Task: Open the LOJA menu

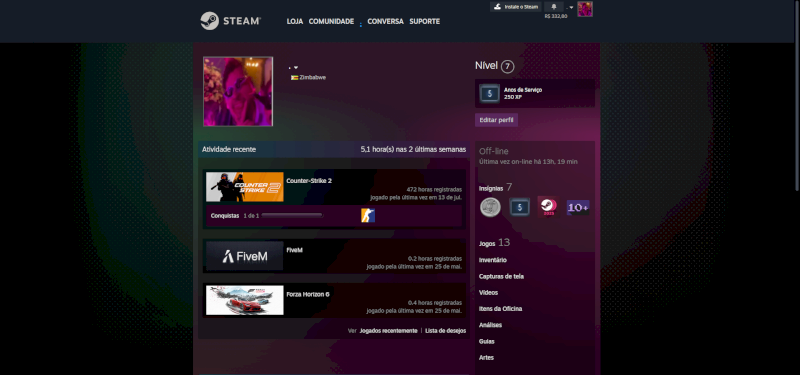Action: click(x=295, y=21)
